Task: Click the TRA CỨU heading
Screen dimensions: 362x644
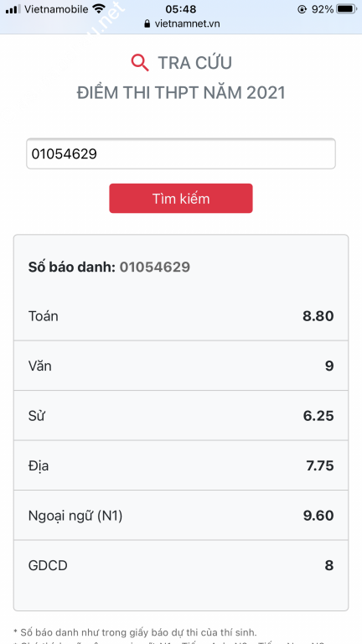Action: point(195,63)
